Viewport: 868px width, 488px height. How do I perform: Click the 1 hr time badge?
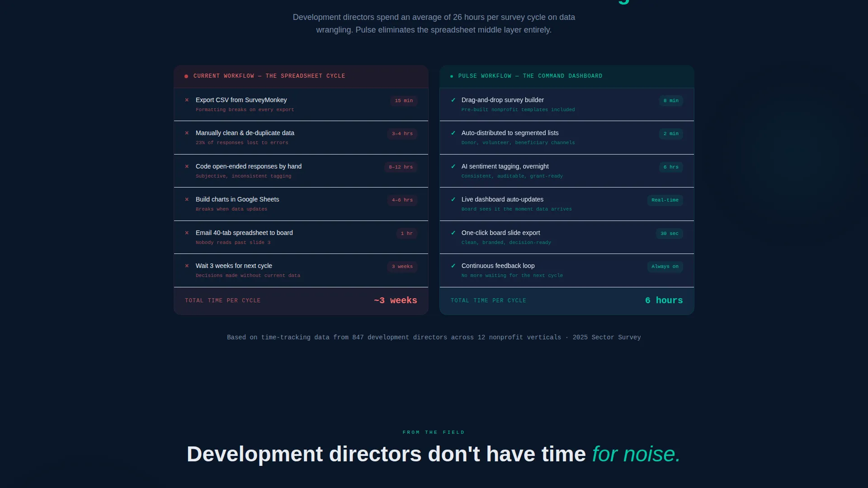pos(407,234)
